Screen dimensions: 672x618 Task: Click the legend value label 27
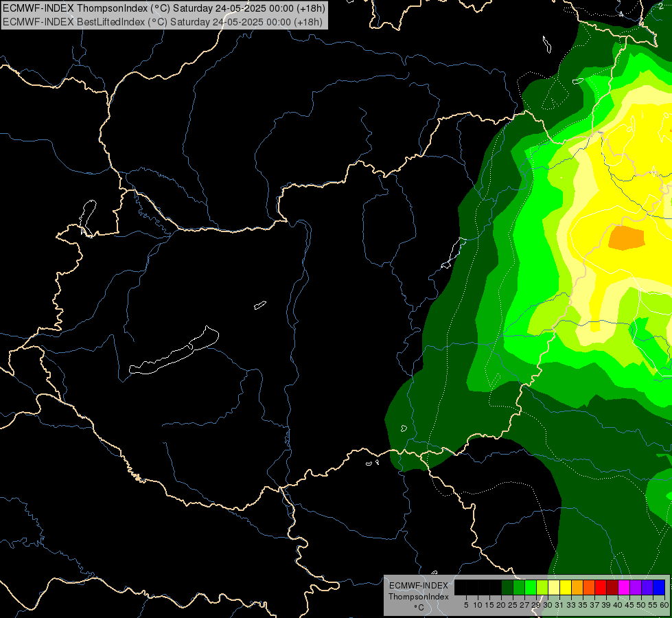[x=524, y=605]
